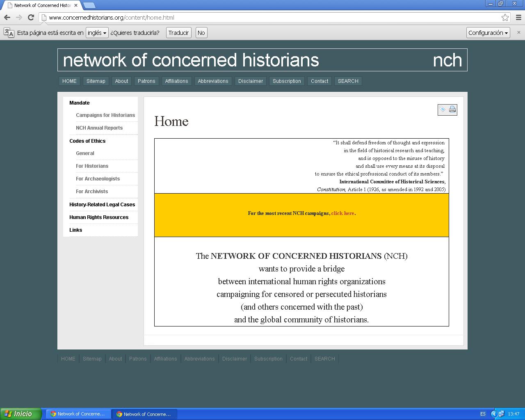This screenshot has width=525, height=420.
Task: Open the inglés language dropdown
Action: (x=97, y=33)
